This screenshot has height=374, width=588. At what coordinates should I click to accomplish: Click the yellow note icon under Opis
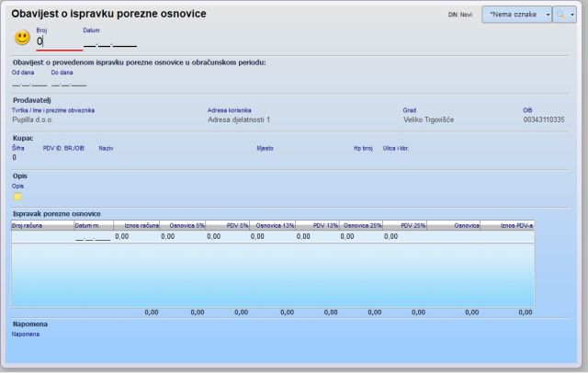click(17, 196)
